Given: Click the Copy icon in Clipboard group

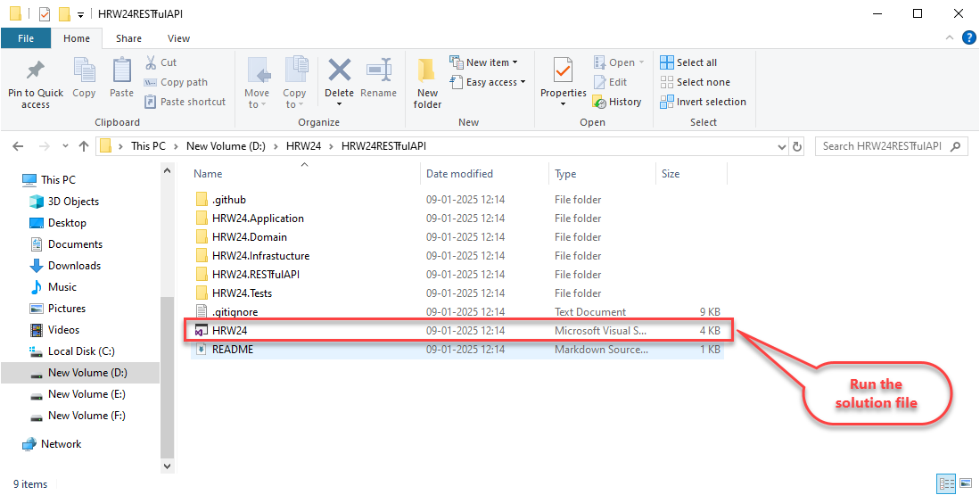Looking at the screenshot, I should pyautogui.click(x=84, y=71).
